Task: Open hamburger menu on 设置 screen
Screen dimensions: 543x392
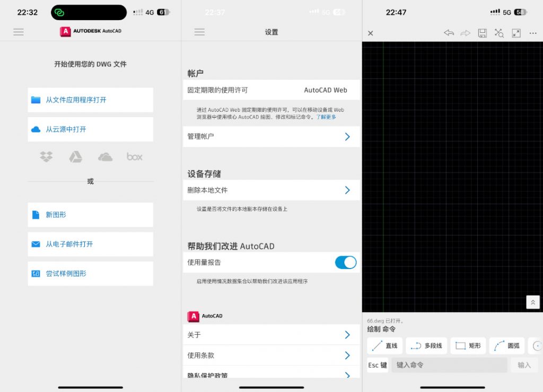Action: tap(199, 32)
